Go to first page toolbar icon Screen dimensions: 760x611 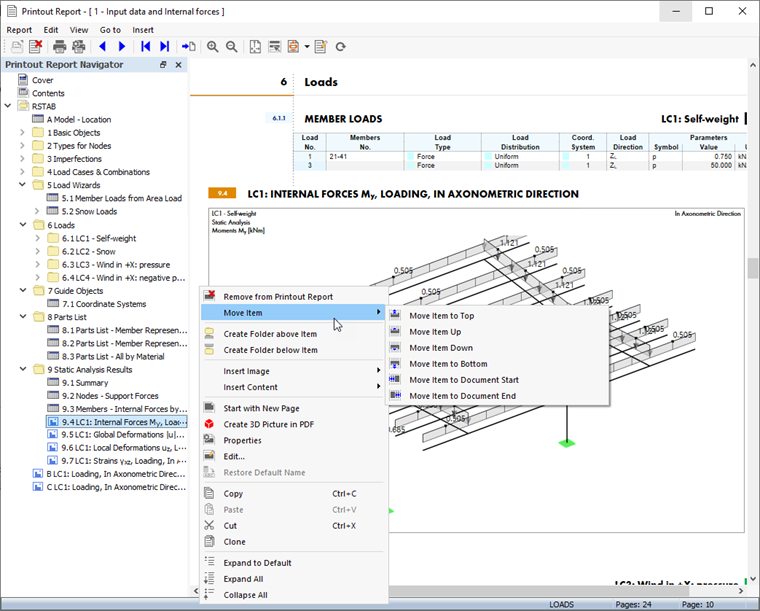(x=145, y=47)
